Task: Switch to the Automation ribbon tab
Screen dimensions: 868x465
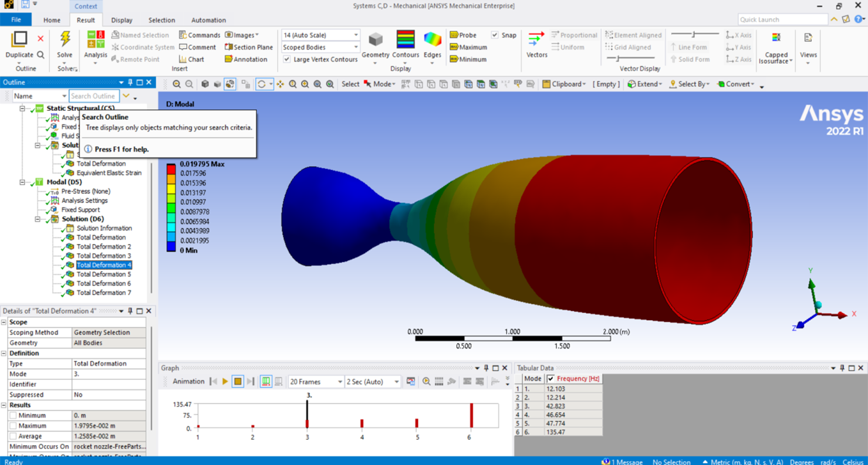Action: [x=208, y=20]
